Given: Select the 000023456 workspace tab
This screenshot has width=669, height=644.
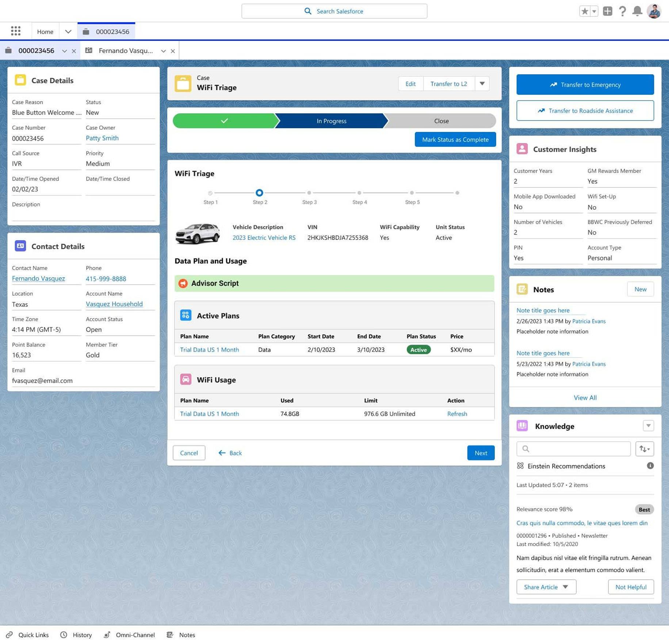Looking at the screenshot, I should pos(106,31).
